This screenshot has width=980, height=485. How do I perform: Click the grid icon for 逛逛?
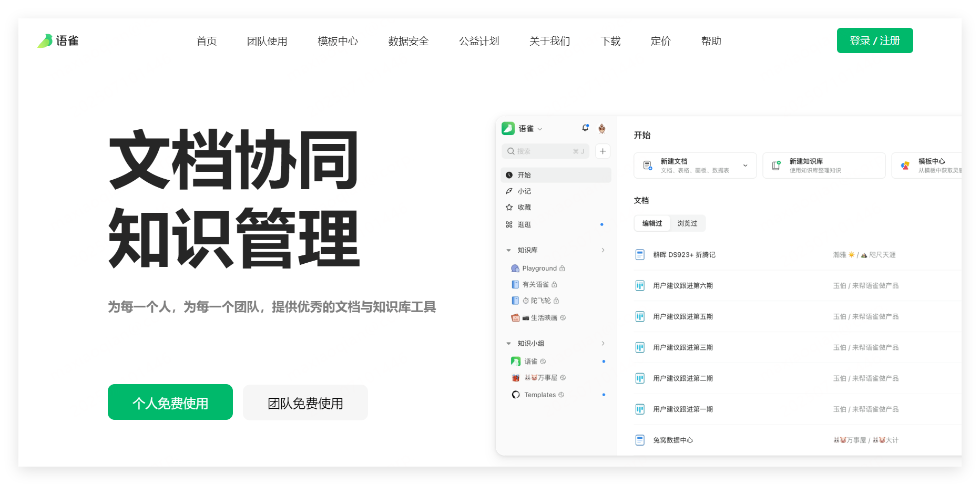click(x=509, y=224)
